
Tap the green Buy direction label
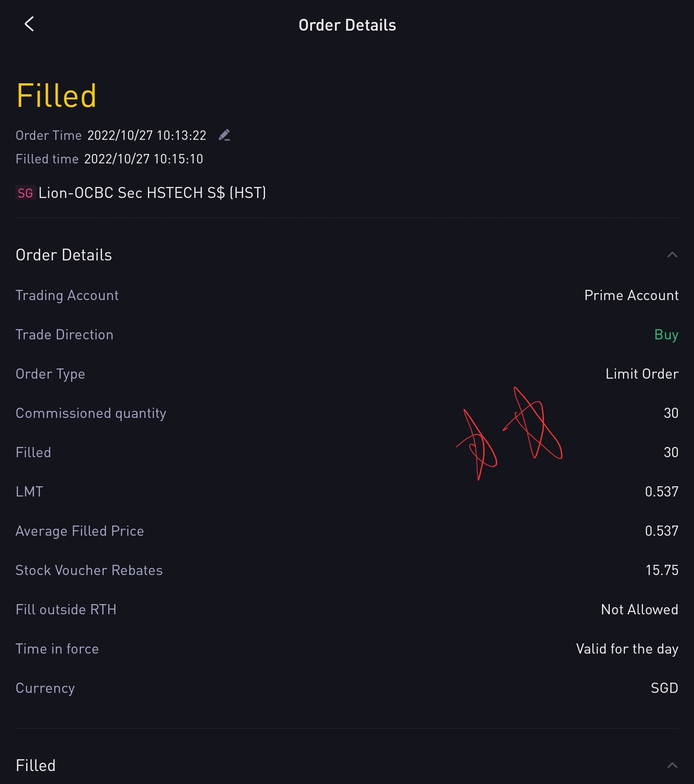(666, 335)
